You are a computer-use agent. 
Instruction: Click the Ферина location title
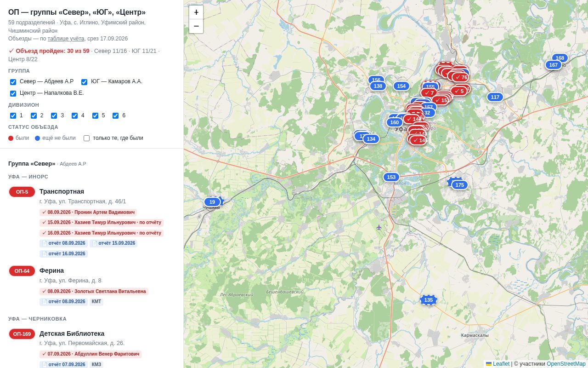coord(51,270)
